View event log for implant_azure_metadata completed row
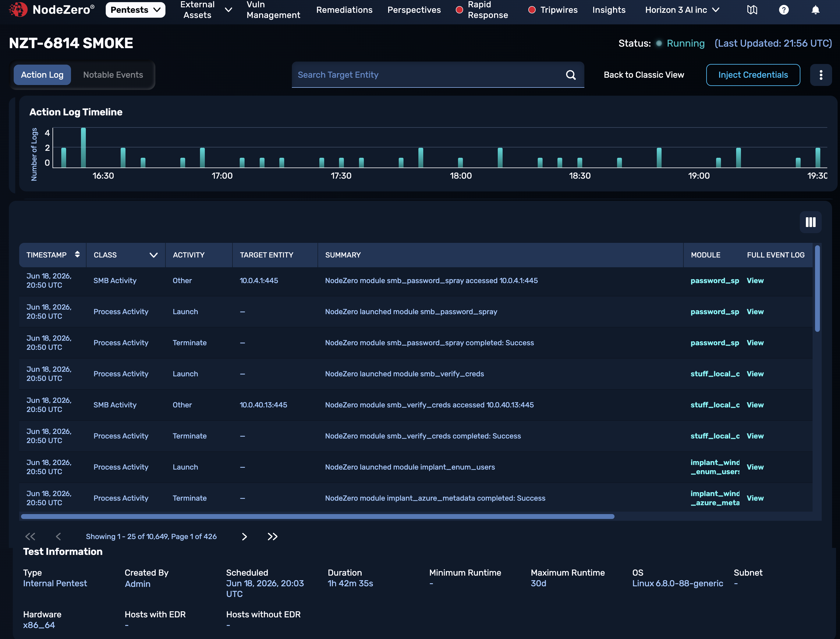Viewport: 840px width, 639px height. pos(755,498)
